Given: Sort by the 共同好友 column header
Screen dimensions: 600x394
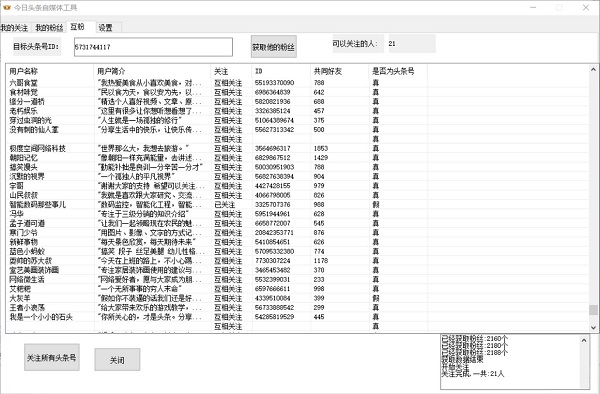Looking at the screenshot, I should (340, 71).
